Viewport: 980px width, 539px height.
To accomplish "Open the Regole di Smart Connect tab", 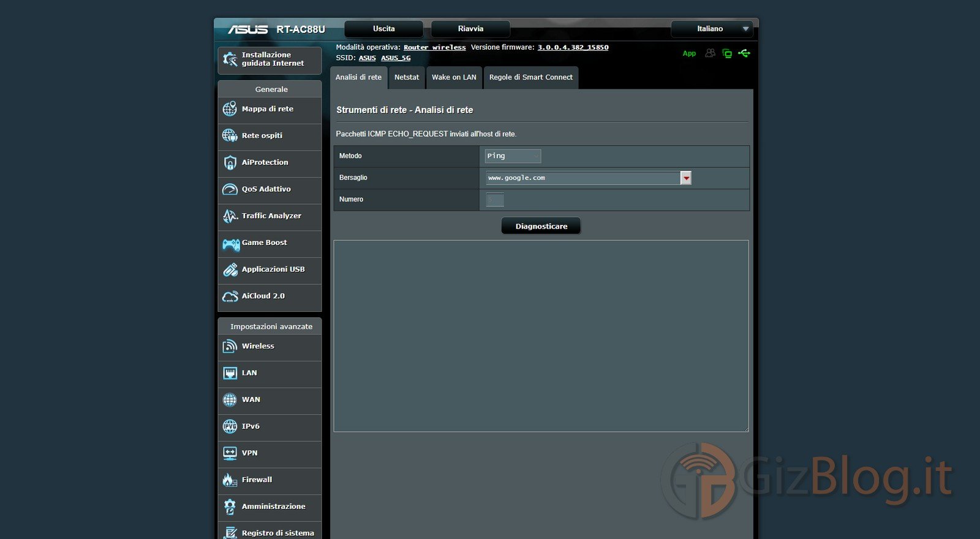I will coord(531,78).
